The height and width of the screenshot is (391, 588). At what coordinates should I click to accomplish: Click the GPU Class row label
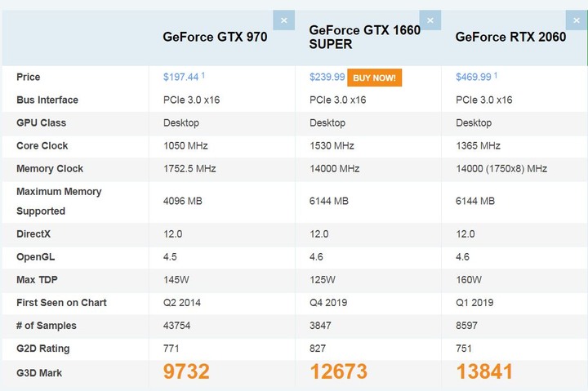tap(42, 122)
